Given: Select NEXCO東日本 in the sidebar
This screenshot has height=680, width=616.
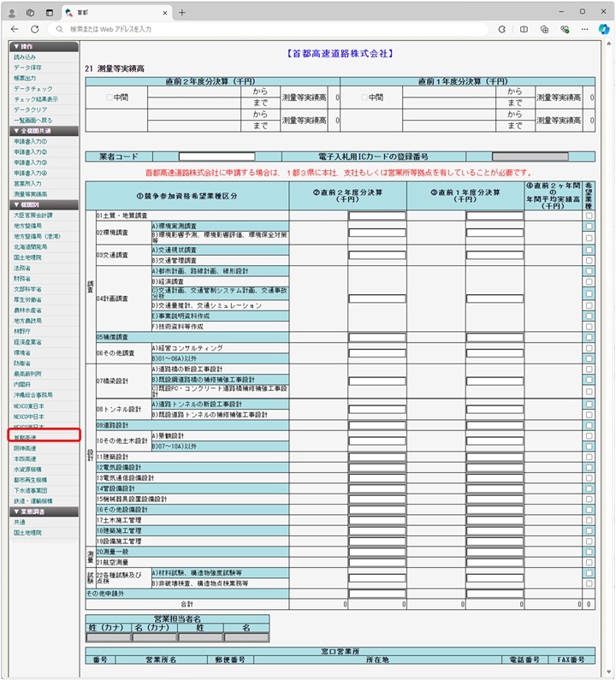Looking at the screenshot, I should point(28,406).
